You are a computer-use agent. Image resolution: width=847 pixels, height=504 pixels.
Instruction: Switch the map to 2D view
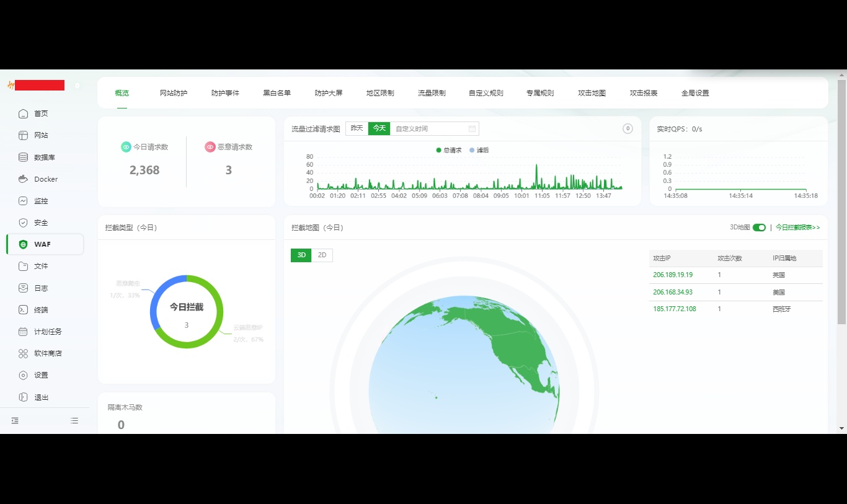[x=322, y=255]
